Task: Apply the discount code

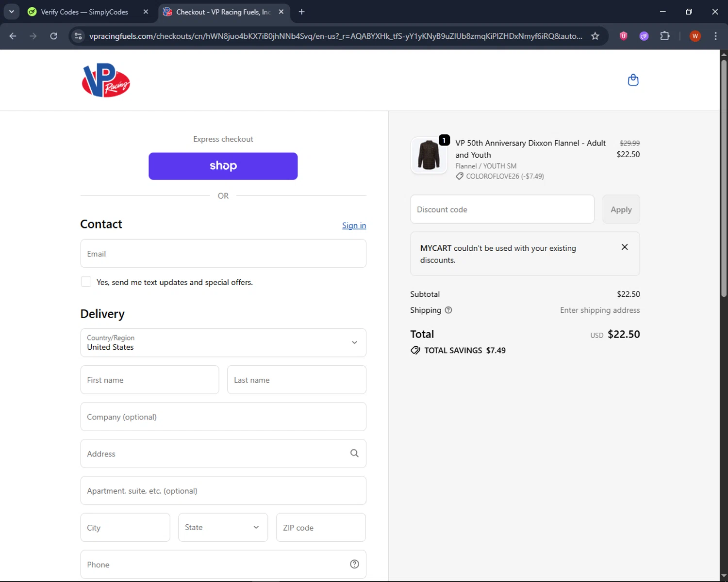Action: point(621,210)
